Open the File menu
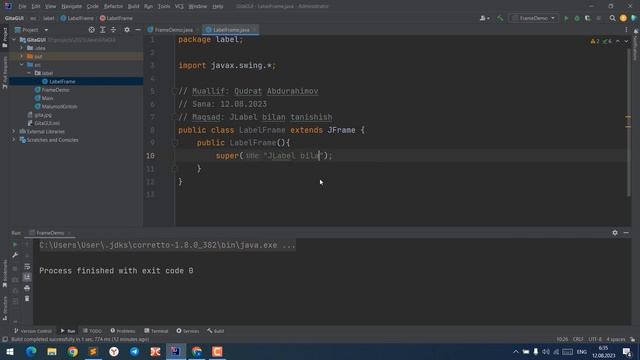The width and height of the screenshot is (640, 360). click(22, 7)
